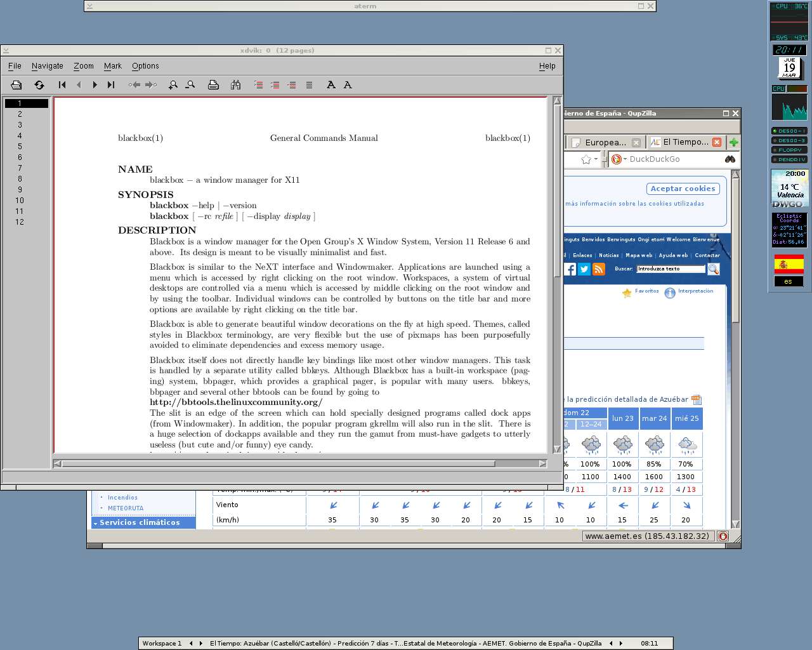Click the QupZilla page vertical scrollbar

click(x=736, y=349)
